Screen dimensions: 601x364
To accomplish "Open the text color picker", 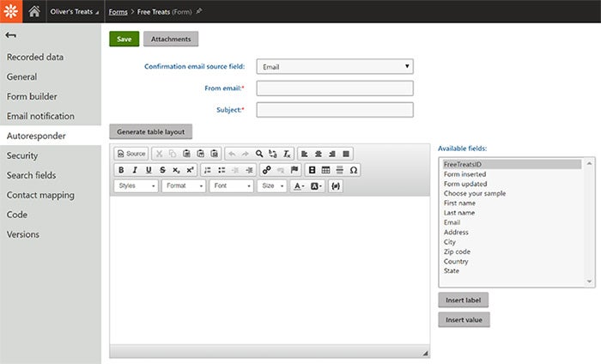I will click(298, 185).
